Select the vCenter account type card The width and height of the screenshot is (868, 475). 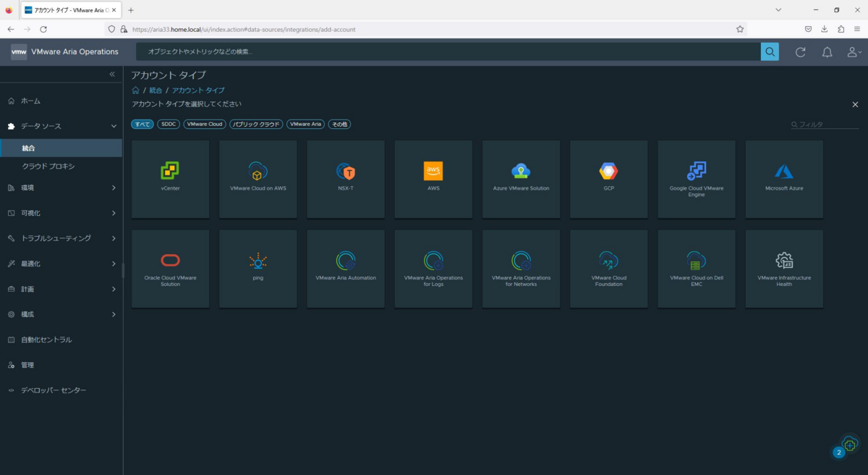[x=171, y=179]
